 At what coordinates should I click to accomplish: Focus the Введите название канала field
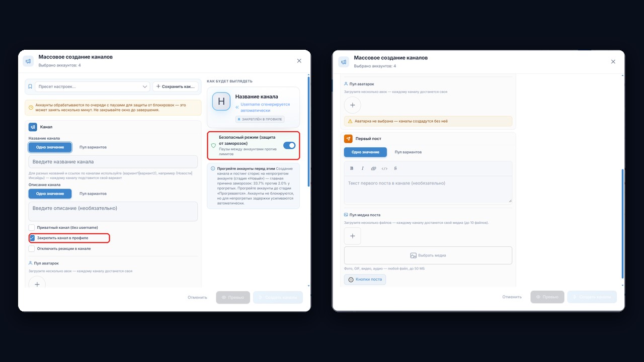point(113,161)
